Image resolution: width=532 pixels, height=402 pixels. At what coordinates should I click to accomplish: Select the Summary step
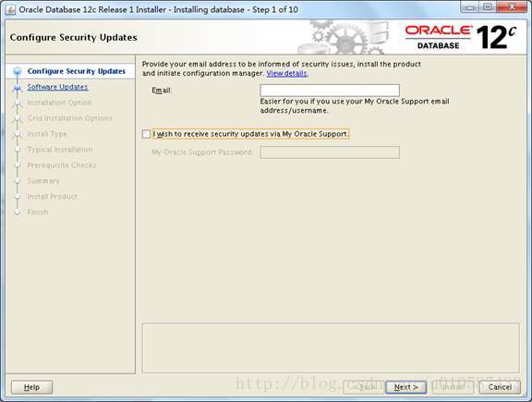[43, 181]
